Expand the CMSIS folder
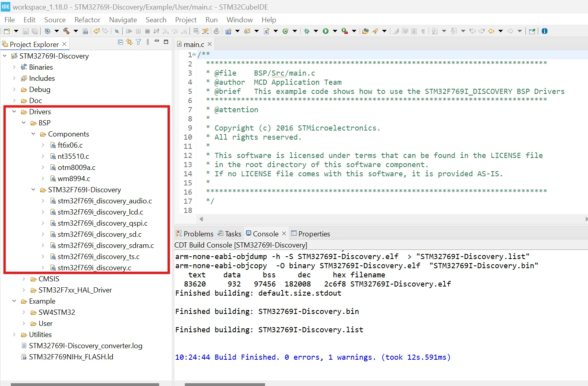 pyautogui.click(x=24, y=279)
